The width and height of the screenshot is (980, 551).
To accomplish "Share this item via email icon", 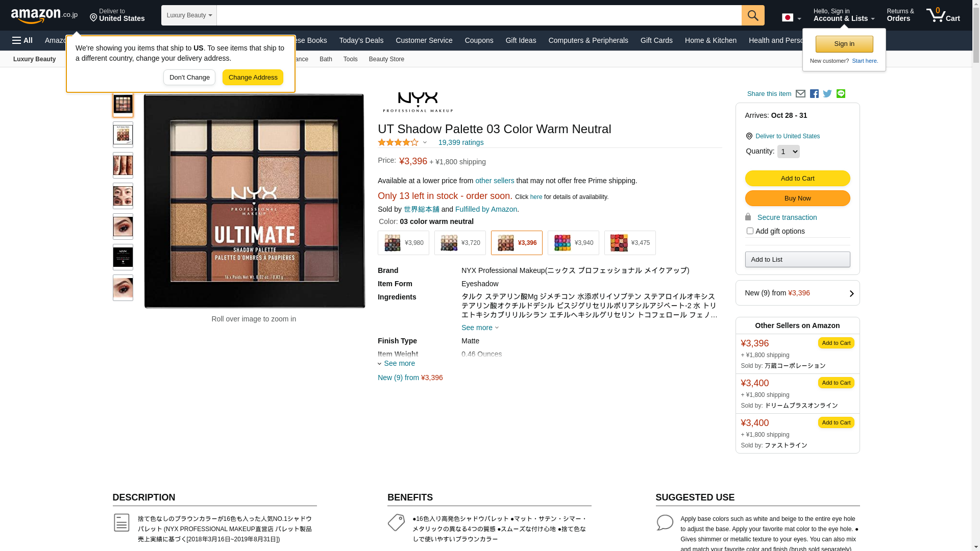I will (x=800, y=94).
